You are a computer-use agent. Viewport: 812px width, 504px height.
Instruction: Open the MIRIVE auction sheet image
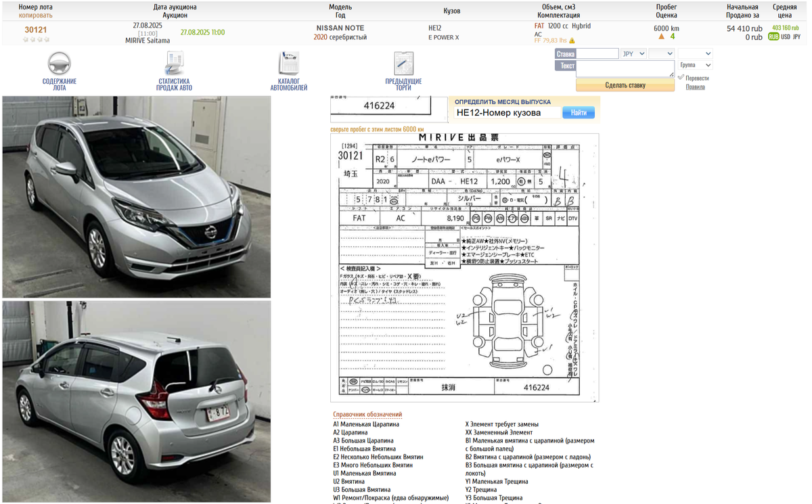[x=465, y=267]
